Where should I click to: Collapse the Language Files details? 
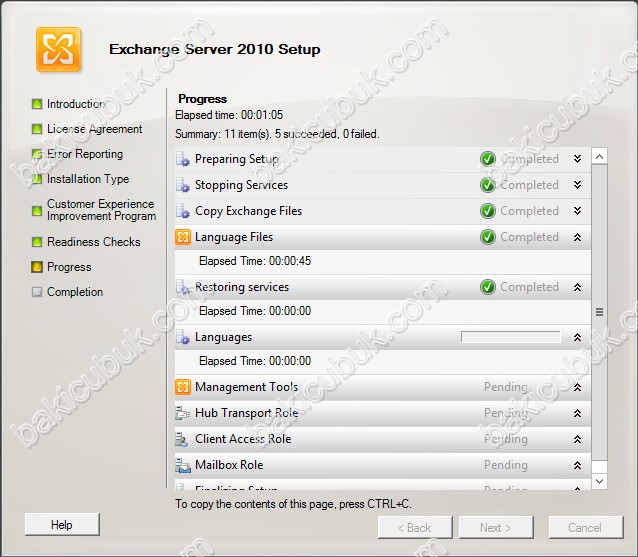[x=577, y=237]
